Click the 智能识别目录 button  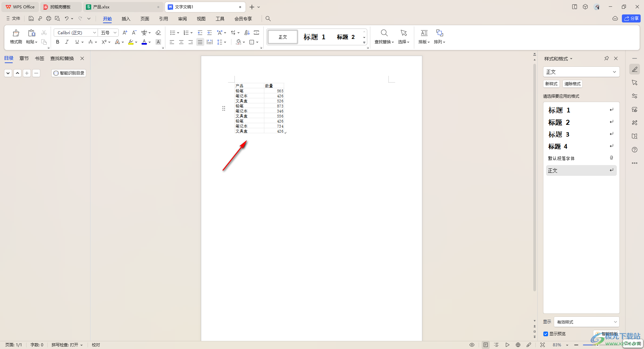[69, 73]
